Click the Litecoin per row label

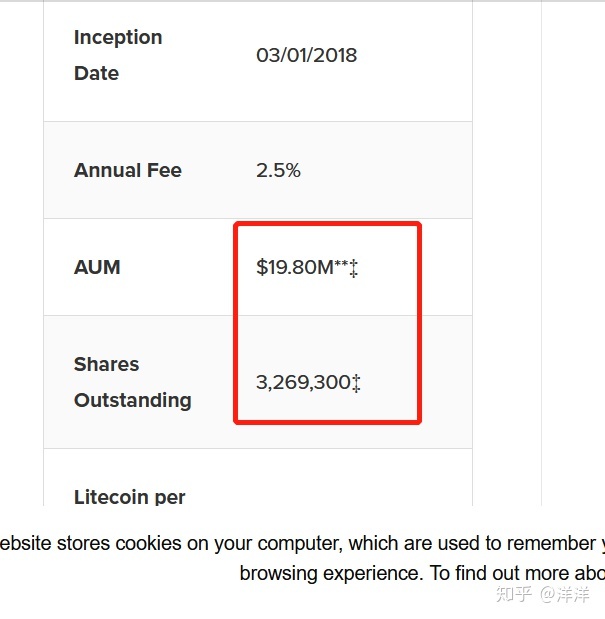coord(129,497)
